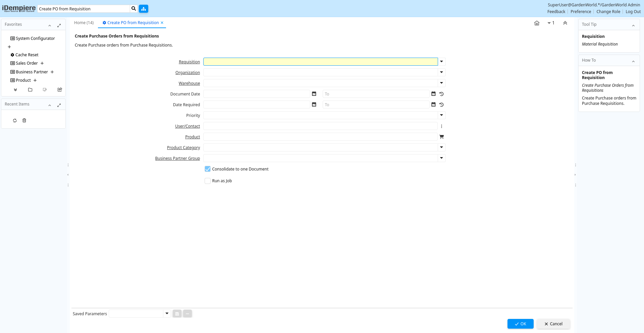Screen dimensions: 644x333
Task: Open the Warehouse dropdown
Action: (441, 83)
